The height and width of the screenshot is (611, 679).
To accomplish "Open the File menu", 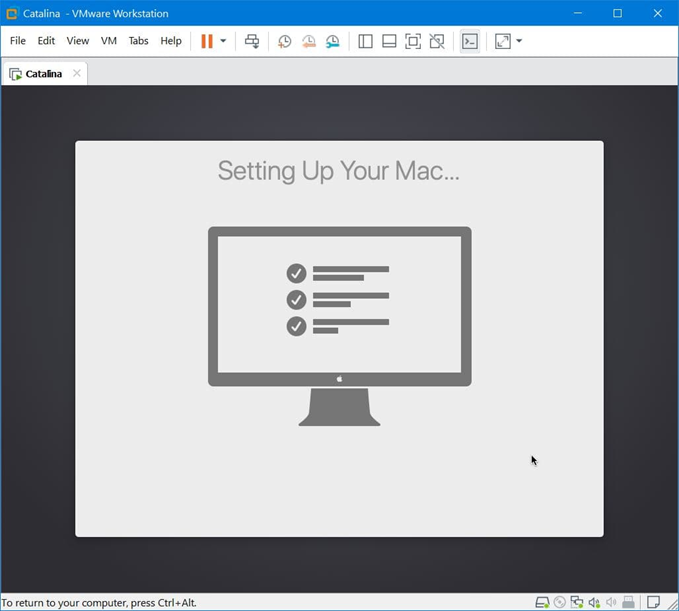I will click(18, 41).
